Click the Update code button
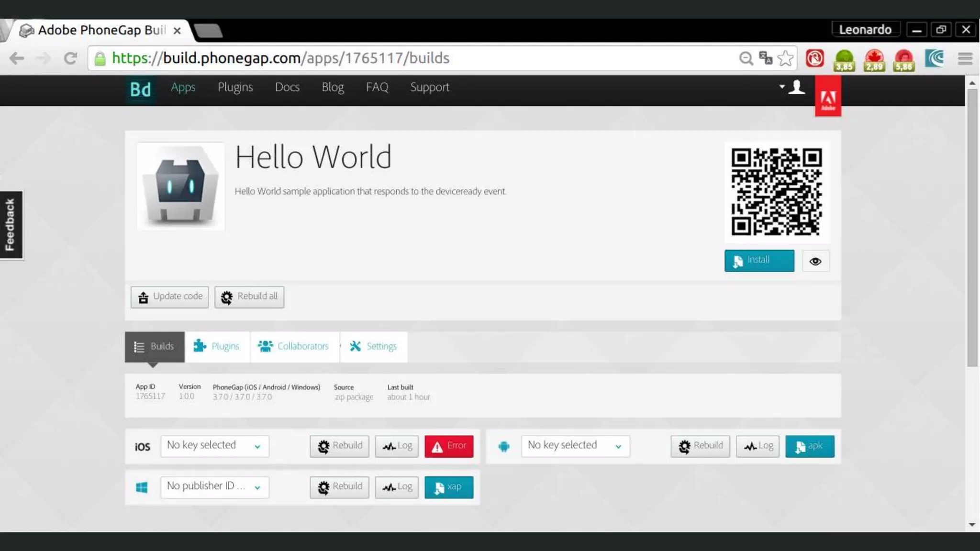Screen dimensions: 980x551 [169, 297]
